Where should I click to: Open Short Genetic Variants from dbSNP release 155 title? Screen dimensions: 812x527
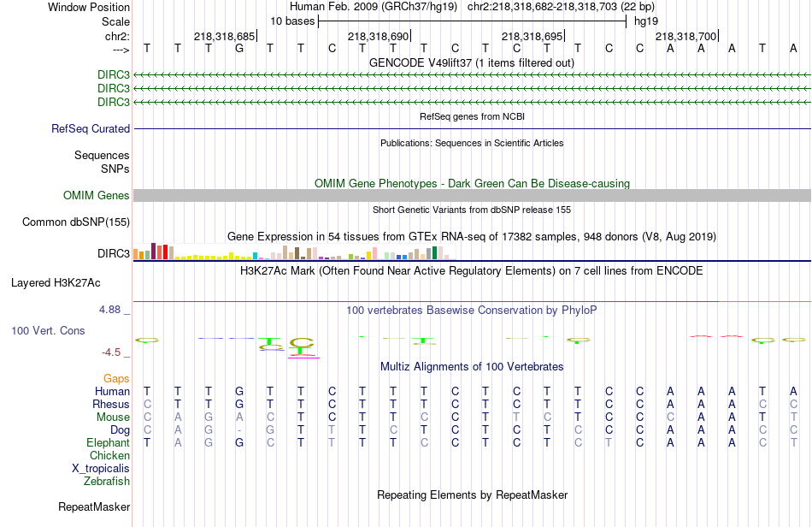point(472,210)
